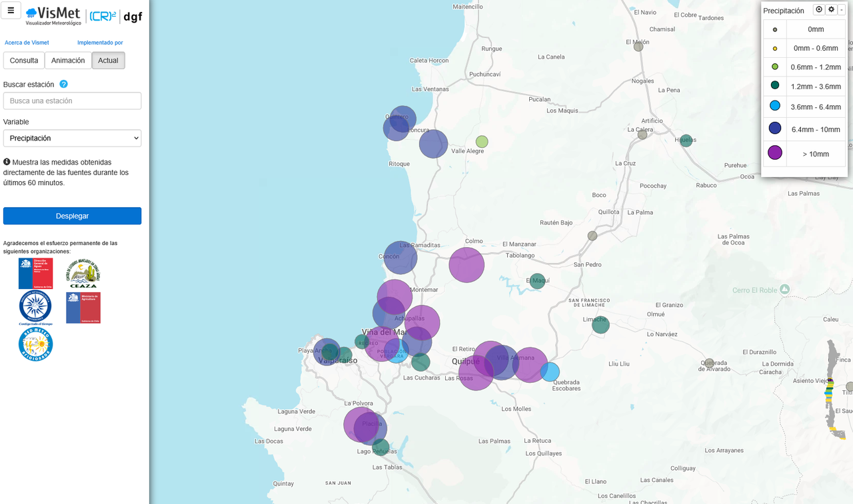Minimize the Precipitación legend panel

[841, 9]
